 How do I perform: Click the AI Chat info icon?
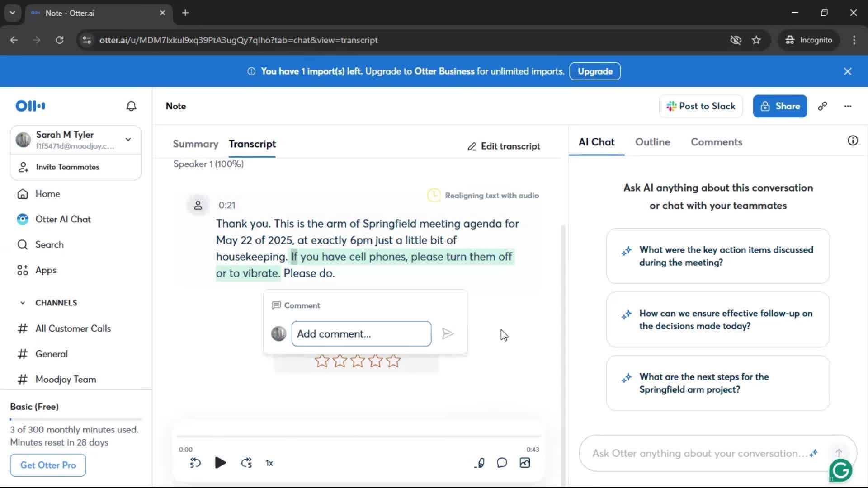tap(853, 141)
